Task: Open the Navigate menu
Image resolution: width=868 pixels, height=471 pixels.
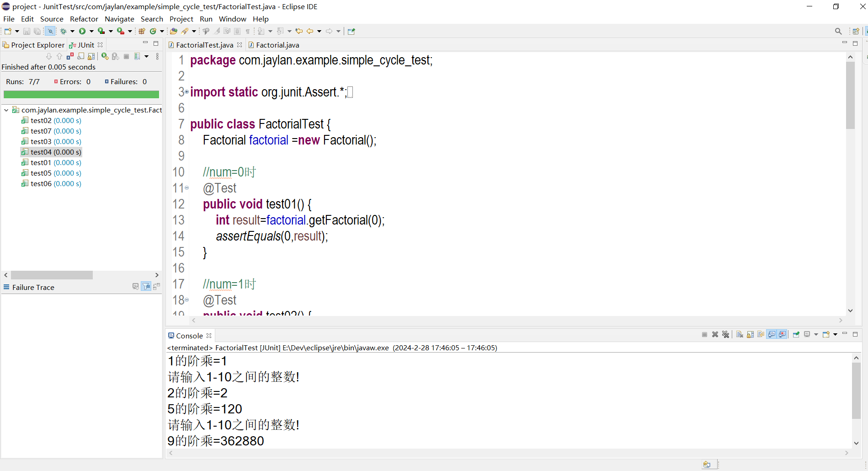Action: pos(119,19)
